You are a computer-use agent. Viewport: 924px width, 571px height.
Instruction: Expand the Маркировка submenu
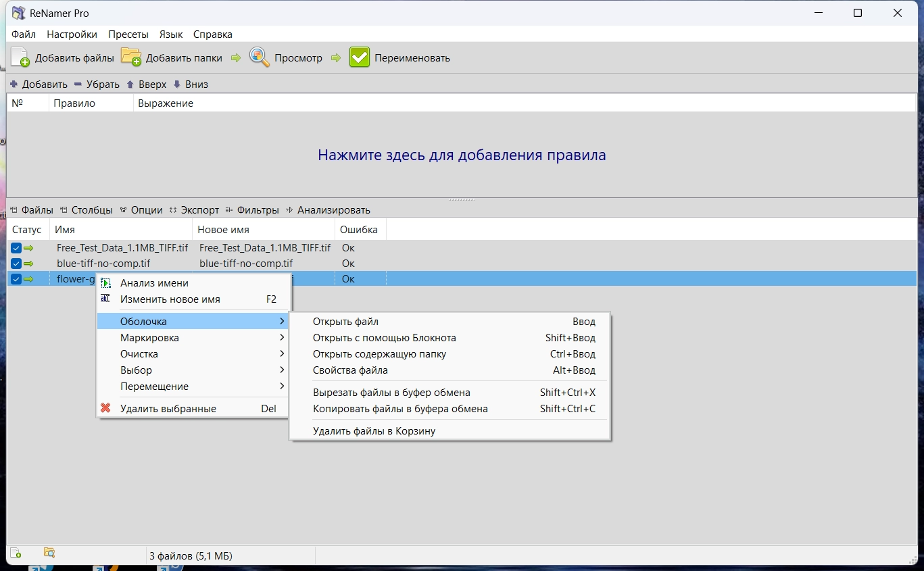click(193, 338)
